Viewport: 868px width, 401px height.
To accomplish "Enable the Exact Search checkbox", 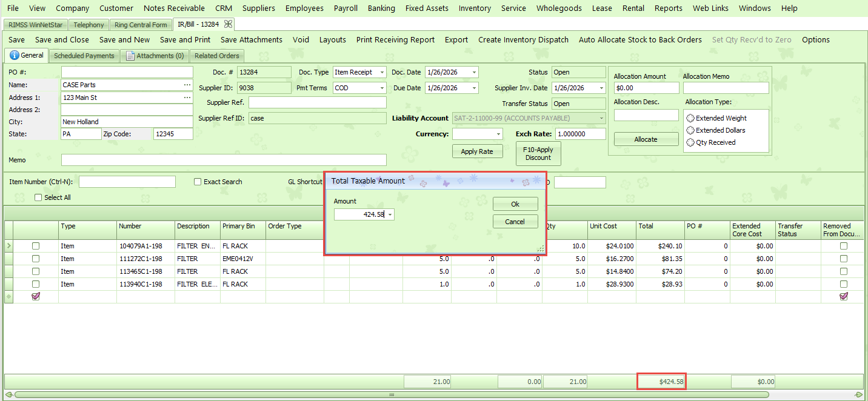I will click(x=198, y=182).
